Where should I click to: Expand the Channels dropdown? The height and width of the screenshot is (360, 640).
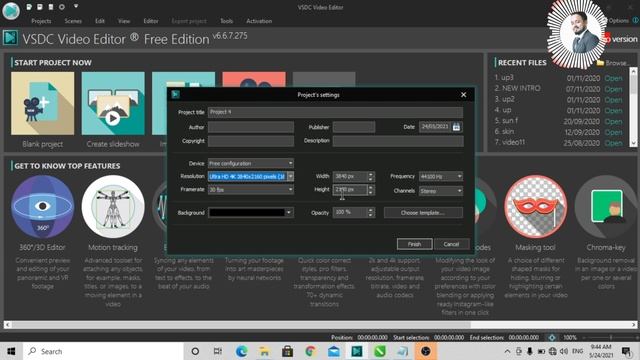460,191
